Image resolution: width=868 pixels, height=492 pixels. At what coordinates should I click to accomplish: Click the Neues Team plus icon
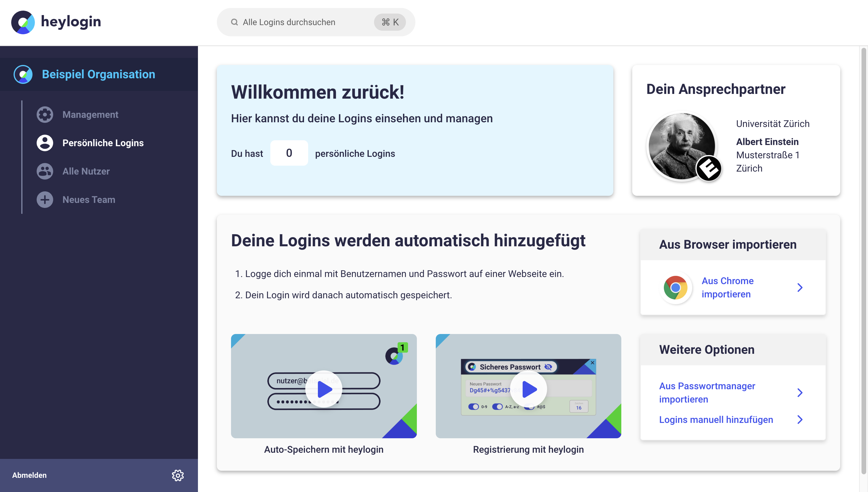pyautogui.click(x=45, y=200)
